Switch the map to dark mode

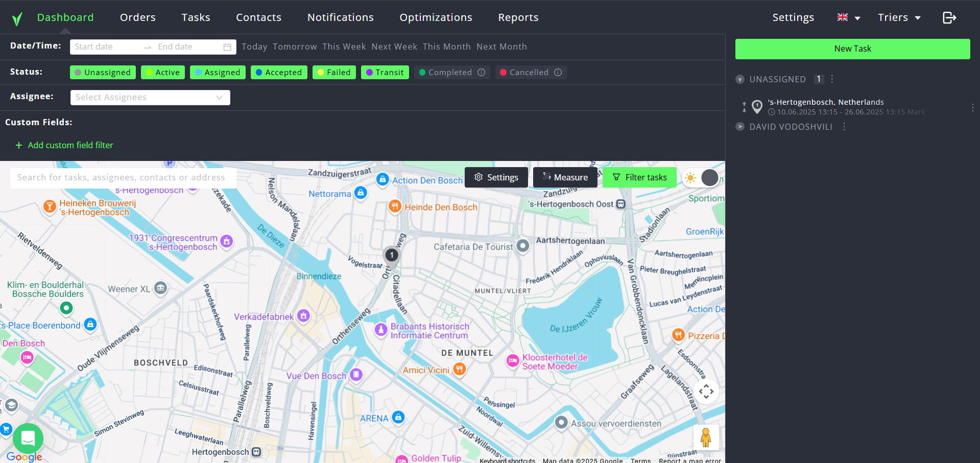(x=710, y=177)
